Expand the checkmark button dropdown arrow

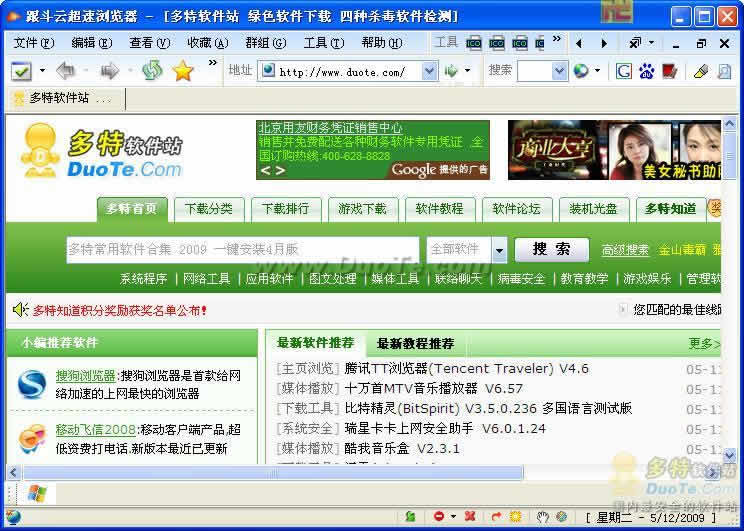pyautogui.click(x=42, y=71)
